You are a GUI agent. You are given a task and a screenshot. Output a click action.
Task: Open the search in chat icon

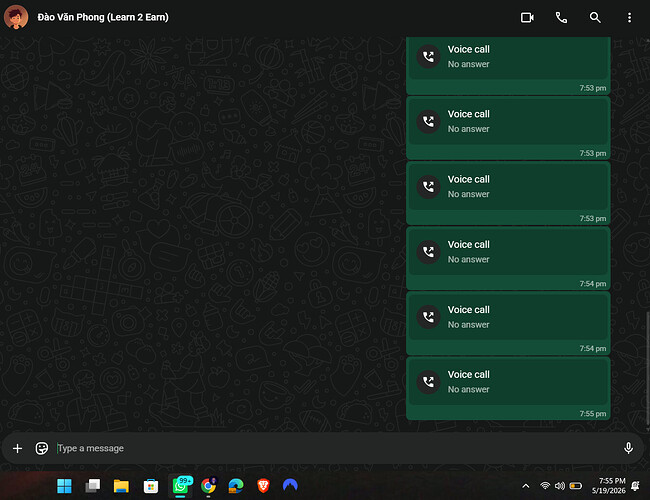[x=595, y=17]
